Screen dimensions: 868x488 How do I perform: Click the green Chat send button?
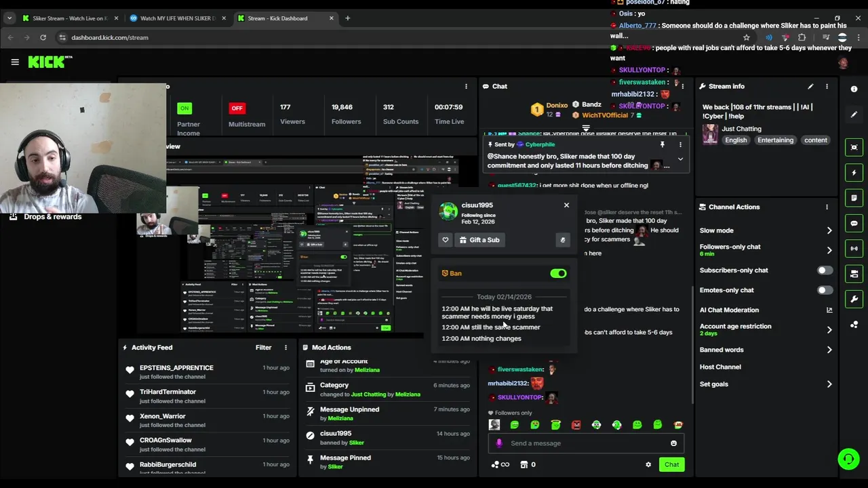pos(671,464)
